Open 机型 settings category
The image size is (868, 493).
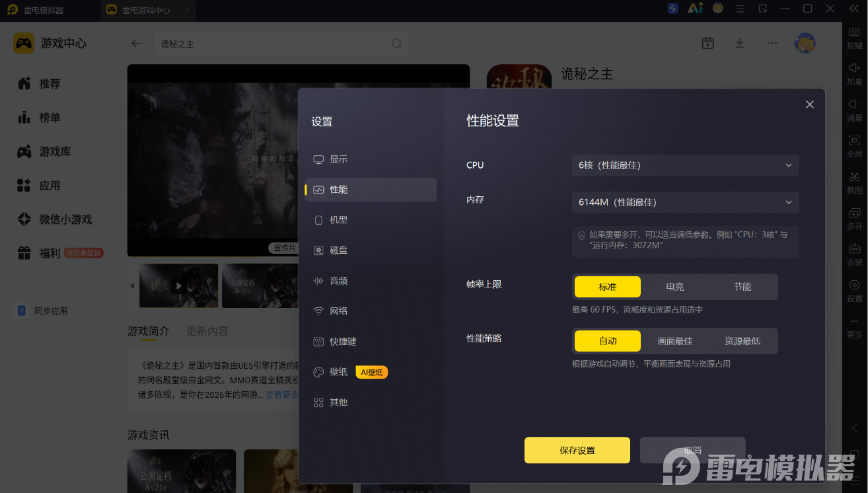(x=371, y=220)
